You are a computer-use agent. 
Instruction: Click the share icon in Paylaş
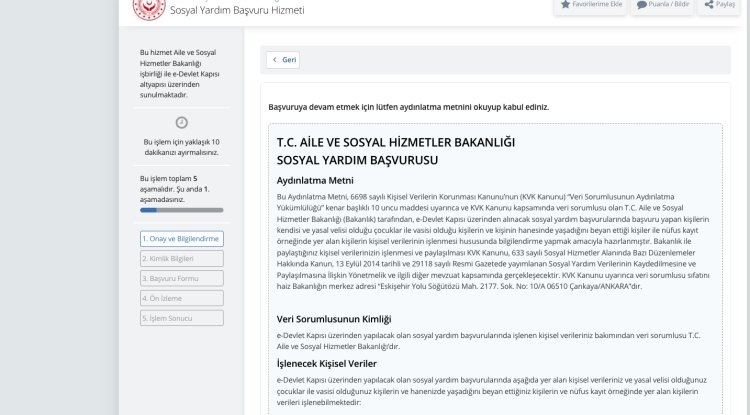(x=709, y=4)
